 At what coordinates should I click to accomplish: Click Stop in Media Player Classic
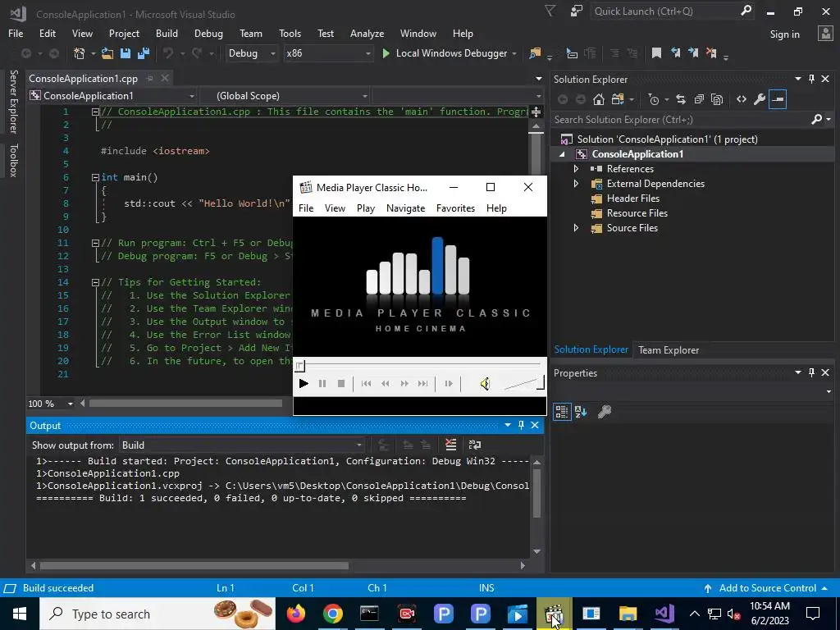(340, 384)
